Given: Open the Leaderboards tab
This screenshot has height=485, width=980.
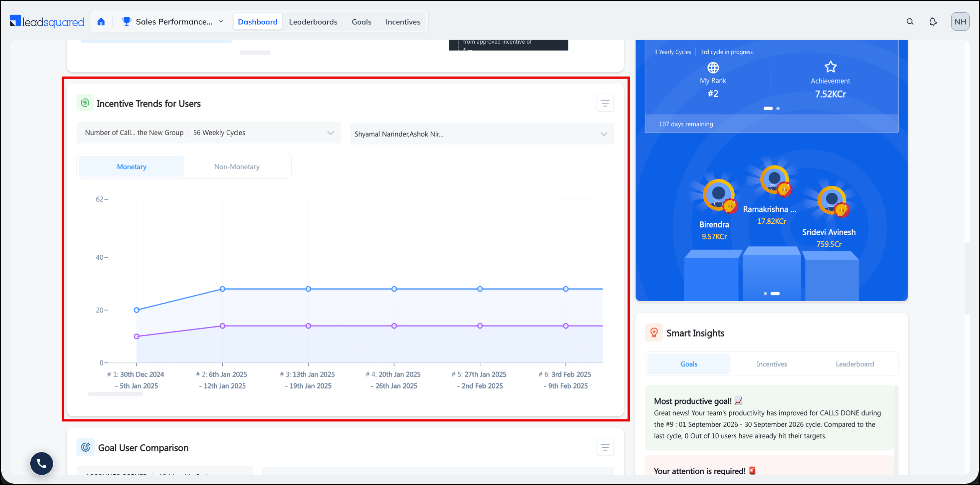Looking at the screenshot, I should pyautogui.click(x=313, y=22).
